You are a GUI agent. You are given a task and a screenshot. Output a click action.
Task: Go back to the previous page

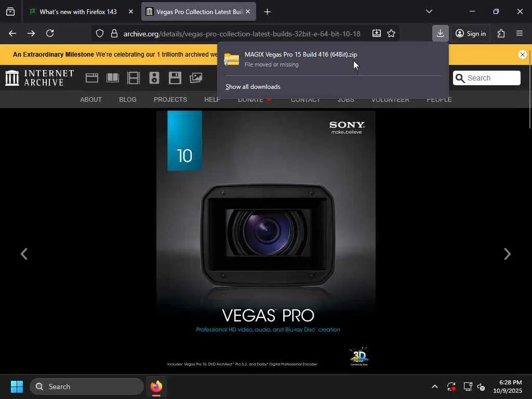coord(12,33)
